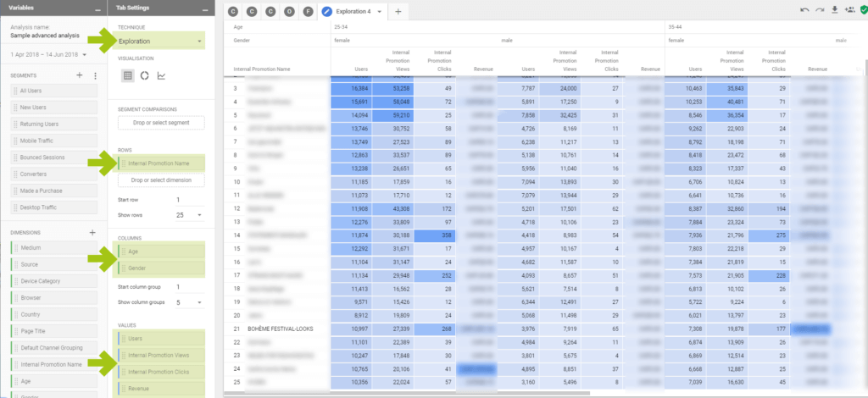The width and height of the screenshot is (868, 398).
Task: Add a new dimension with plus icon
Action: point(92,232)
